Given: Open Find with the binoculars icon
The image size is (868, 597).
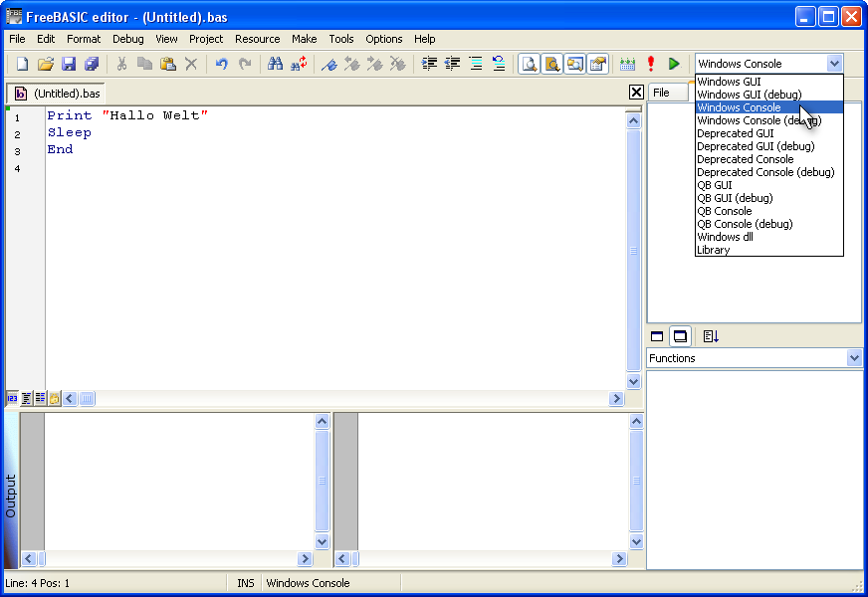Looking at the screenshot, I should 275,64.
